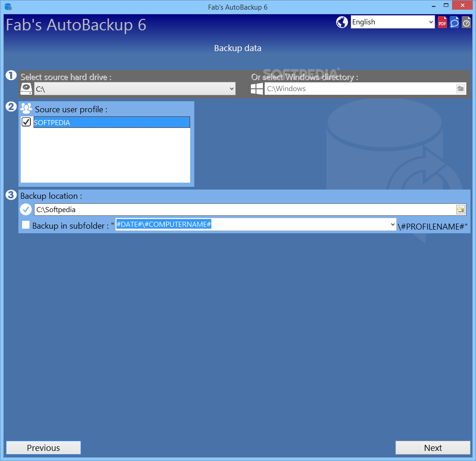The image size is (476, 461).
Task: Minimize the Fab's AutoBackup window
Action: [x=434, y=6]
